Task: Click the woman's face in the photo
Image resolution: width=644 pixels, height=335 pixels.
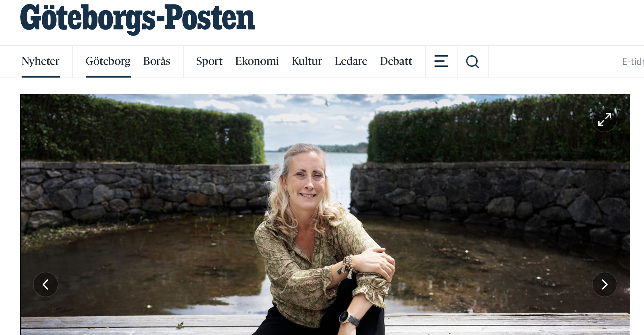Action: point(307,181)
